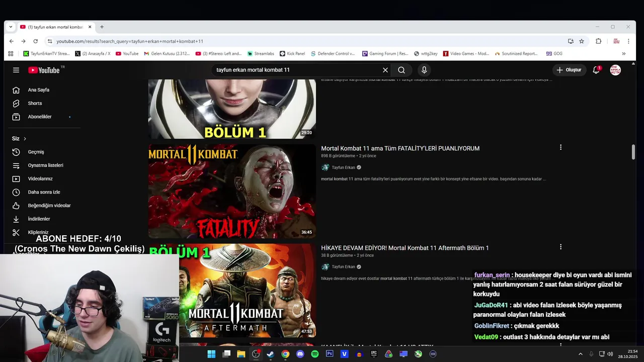The height and width of the screenshot is (362, 644).
Task: Open the BÖLÜM 1 29:20 video thumbnail
Action: point(232,109)
